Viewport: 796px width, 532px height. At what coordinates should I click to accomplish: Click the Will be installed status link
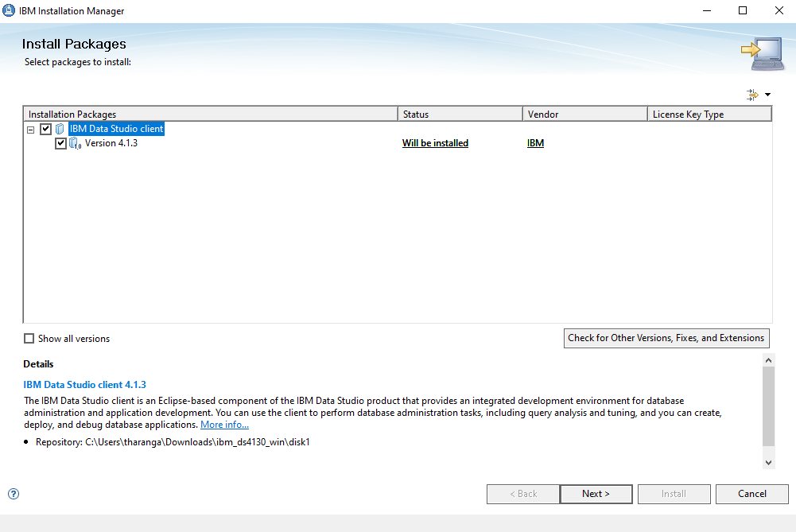point(435,143)
